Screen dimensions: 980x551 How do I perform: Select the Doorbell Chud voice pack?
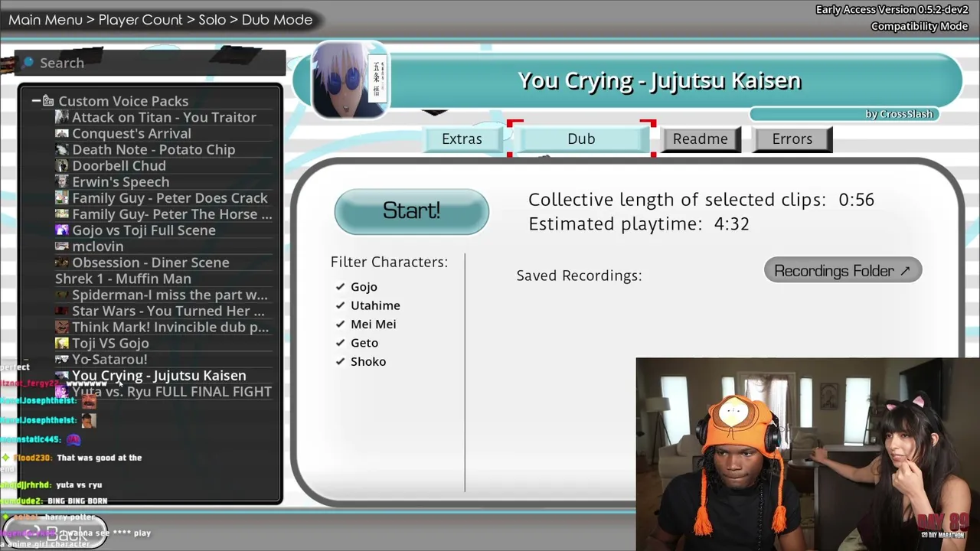pos(164,165)
